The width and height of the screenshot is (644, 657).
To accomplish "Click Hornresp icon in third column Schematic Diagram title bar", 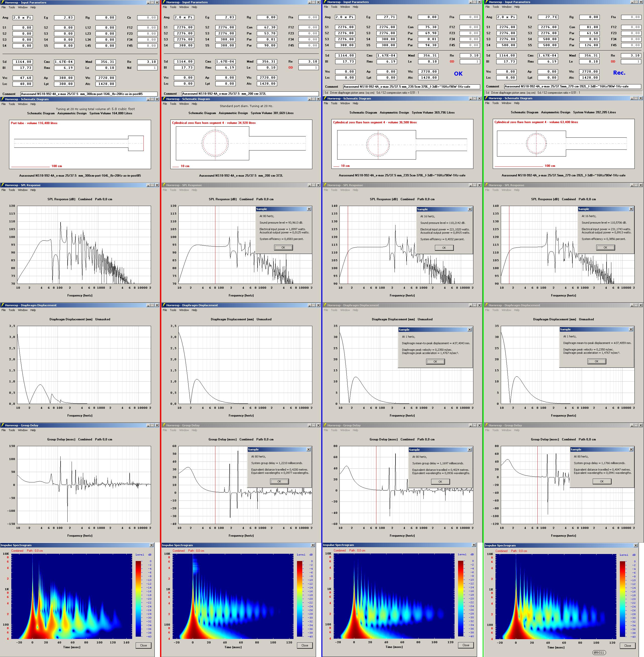I will click(325, 98).
